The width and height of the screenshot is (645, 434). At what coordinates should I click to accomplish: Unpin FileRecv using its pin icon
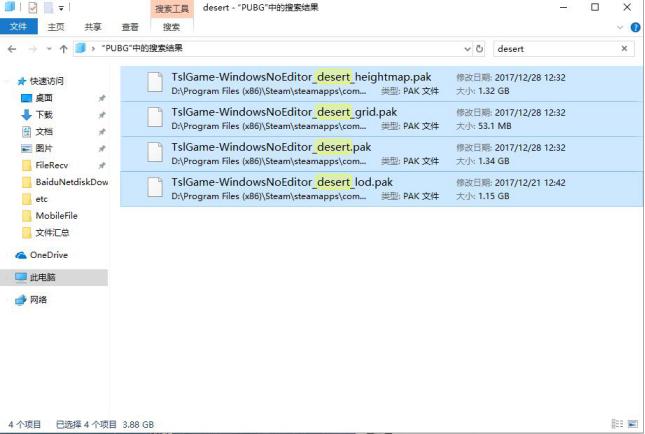[x=102, y=165]
